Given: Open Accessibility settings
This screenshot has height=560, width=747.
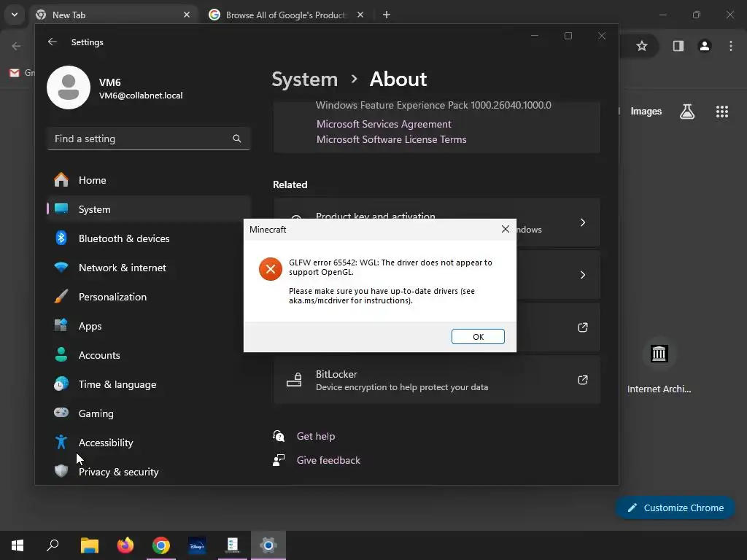Looking at the screenshot, I should tap(149, 443).
